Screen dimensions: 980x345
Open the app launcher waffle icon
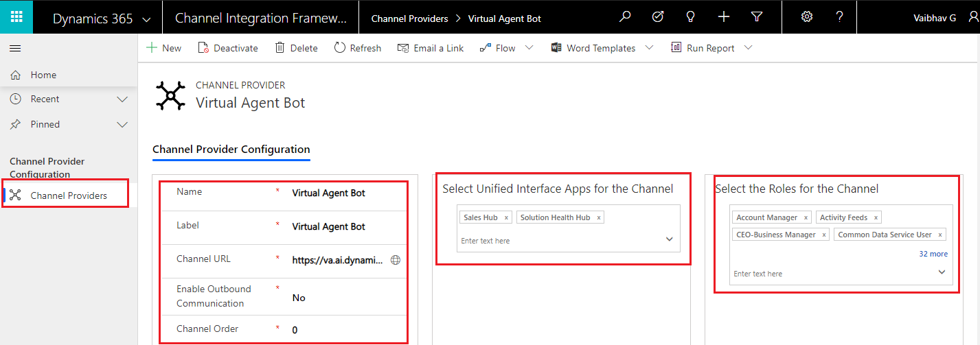click(x=16, y=17)
